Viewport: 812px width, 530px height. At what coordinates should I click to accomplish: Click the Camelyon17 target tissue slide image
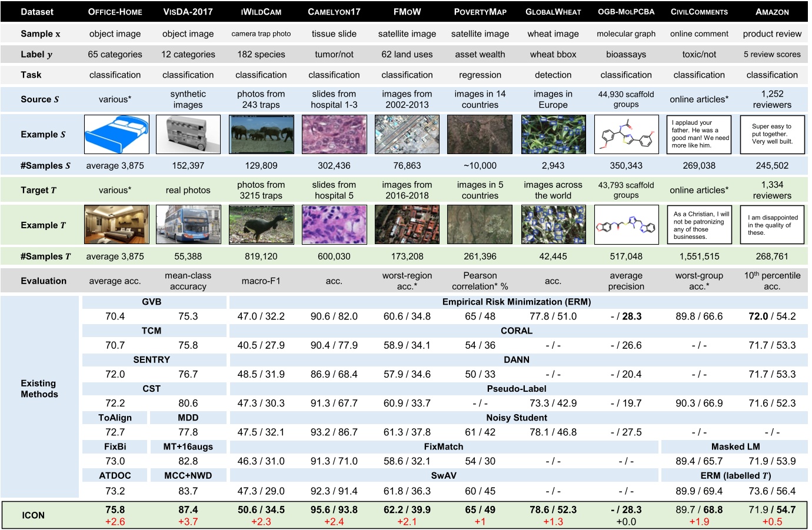(334, 225)
